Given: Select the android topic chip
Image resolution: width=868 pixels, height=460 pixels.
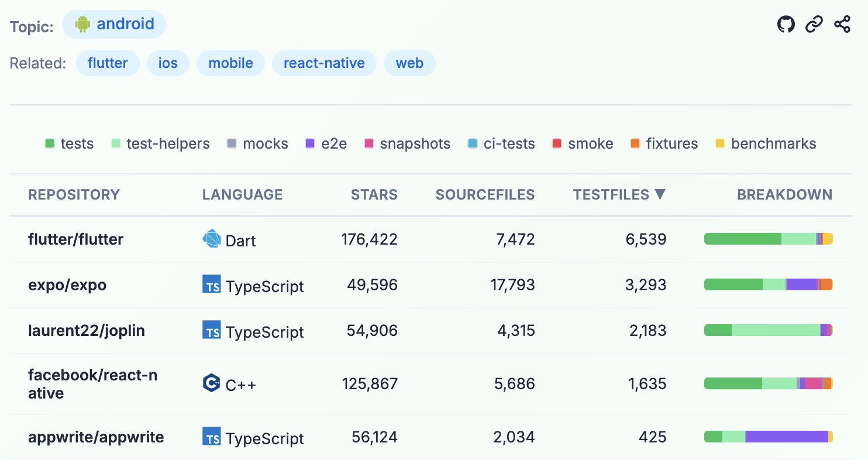Looking at the screenshot, I should tap(114, 25).
